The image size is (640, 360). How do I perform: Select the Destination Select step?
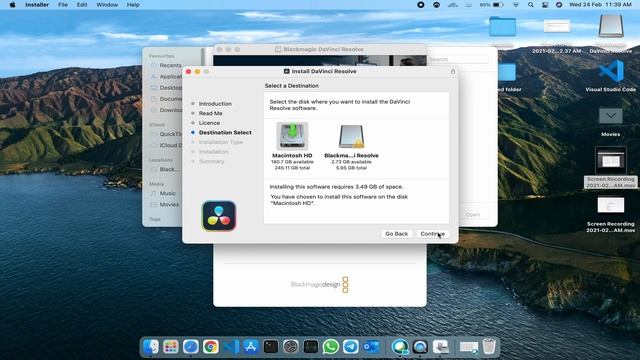tap(225, 133)
